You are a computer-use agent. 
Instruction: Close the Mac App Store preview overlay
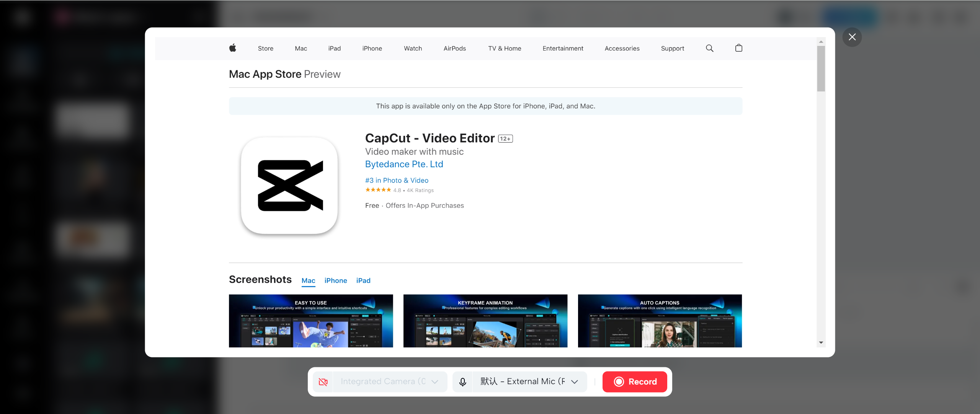pyautogui.click(x=852, y=37)
